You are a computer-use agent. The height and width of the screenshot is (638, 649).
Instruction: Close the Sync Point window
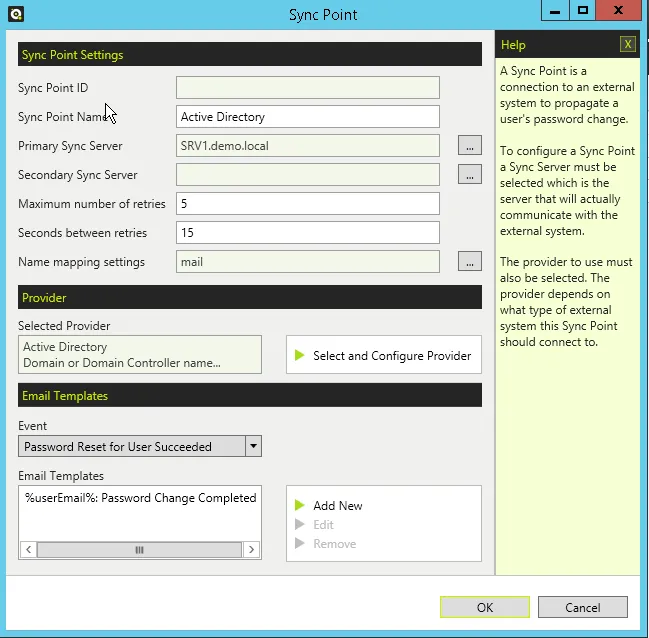(x=618, y=10)
